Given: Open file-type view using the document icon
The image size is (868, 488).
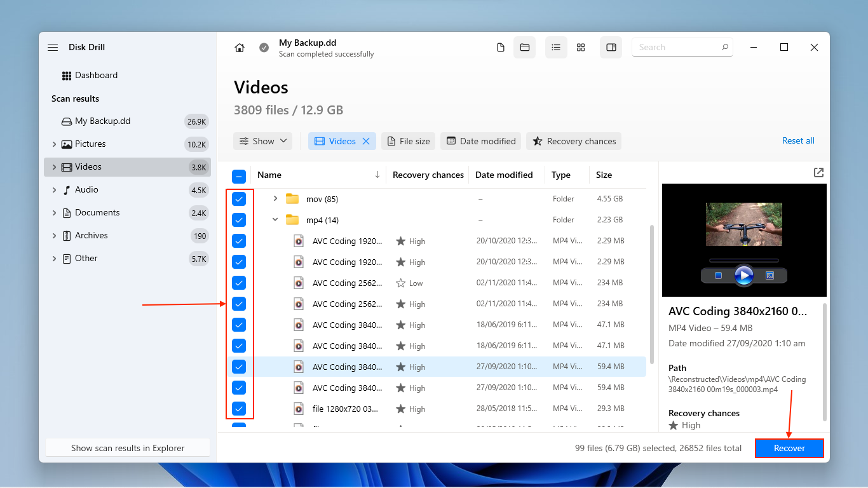Looking at the screenshot, I should (500, 47).
